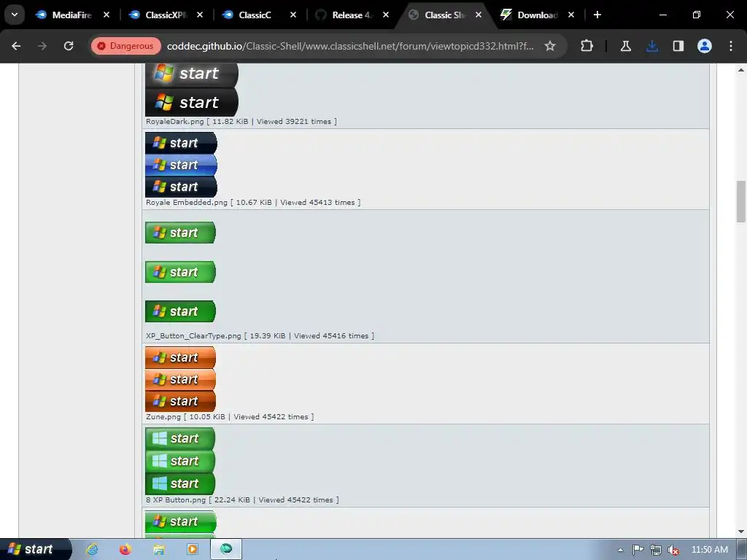This screenshot has width=747, height=560.
Task: Bookmark this page with the star icon
Action: 550,46
